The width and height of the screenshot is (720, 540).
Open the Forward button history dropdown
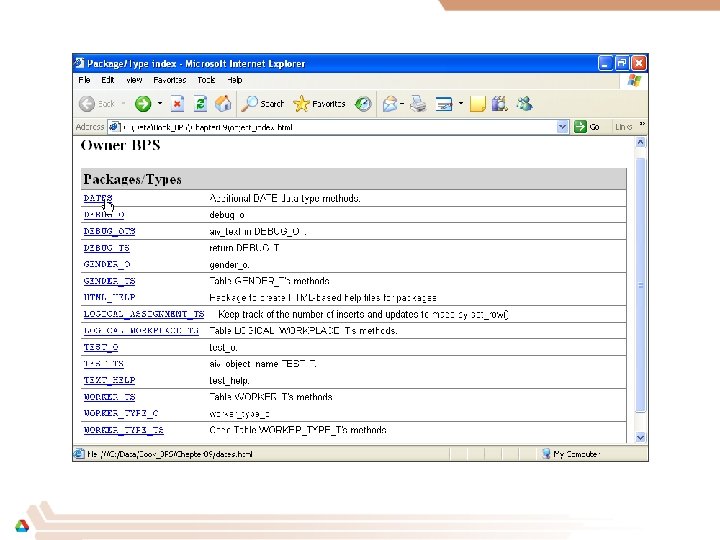click(160, 104)
